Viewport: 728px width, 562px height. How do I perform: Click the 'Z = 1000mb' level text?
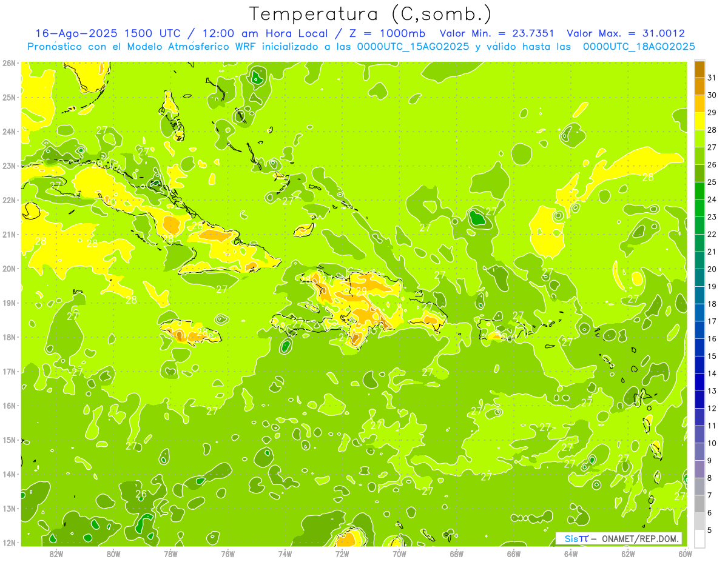coord(385,33)
